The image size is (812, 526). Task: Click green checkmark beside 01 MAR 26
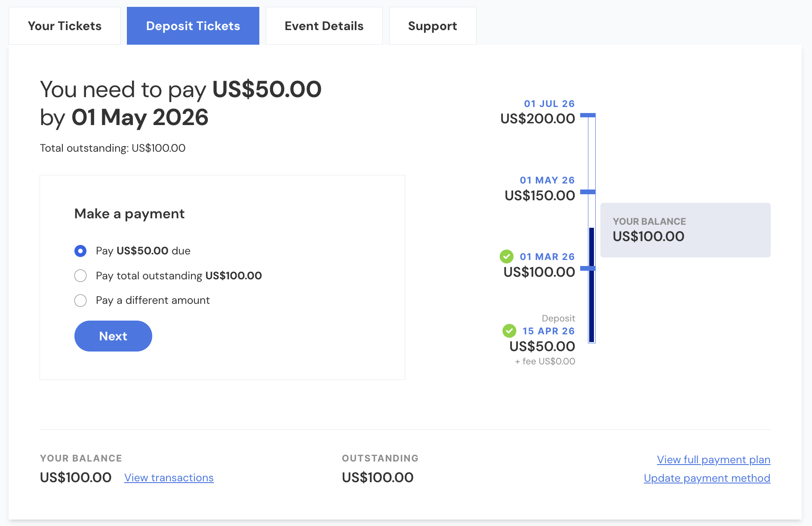tap(507, 257)
